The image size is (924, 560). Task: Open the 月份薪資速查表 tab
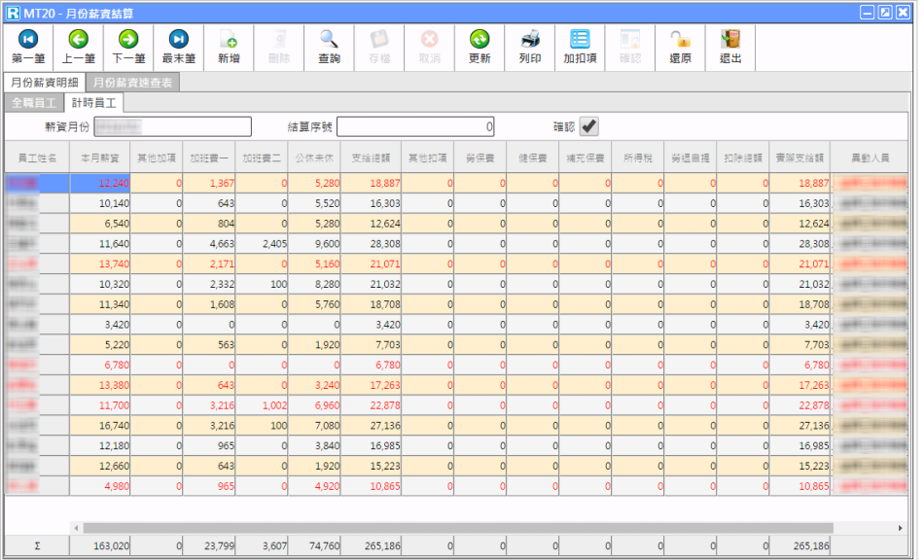coord(132,83)
